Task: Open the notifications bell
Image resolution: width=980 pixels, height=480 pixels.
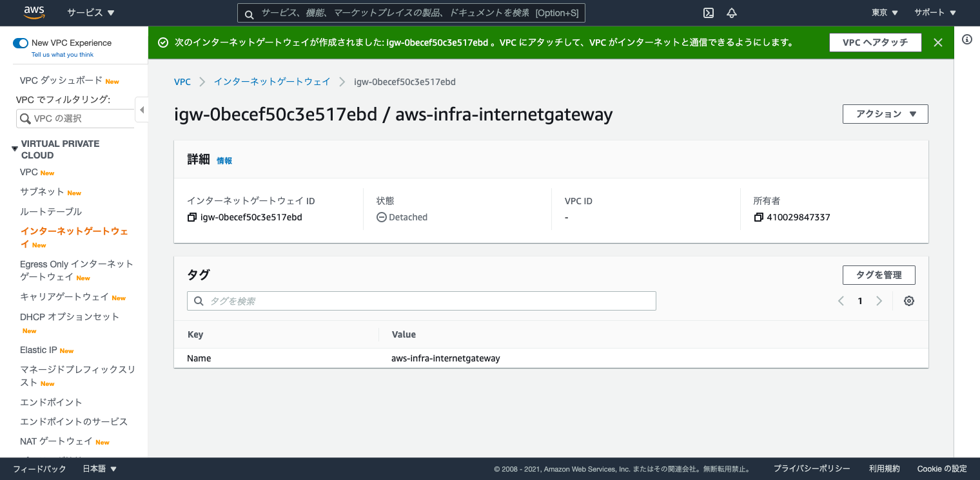Action: point(731,13)
